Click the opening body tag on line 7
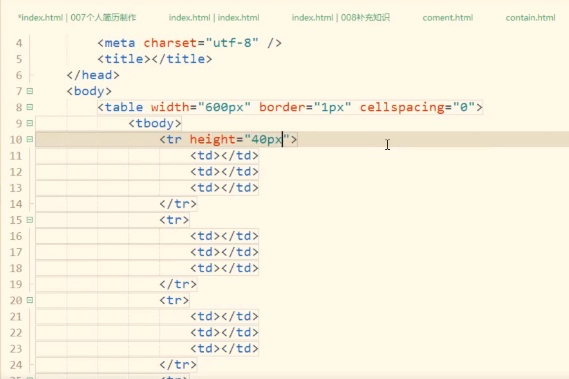The height and width of the screenshot is (379, 569). 89,91
